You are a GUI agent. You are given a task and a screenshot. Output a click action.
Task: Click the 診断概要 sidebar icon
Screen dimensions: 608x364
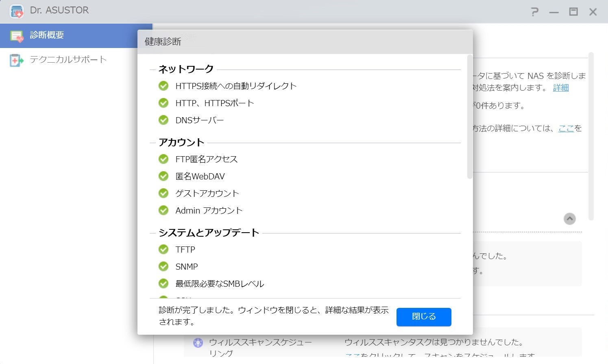pyautogui.click(x=17, y=36)
